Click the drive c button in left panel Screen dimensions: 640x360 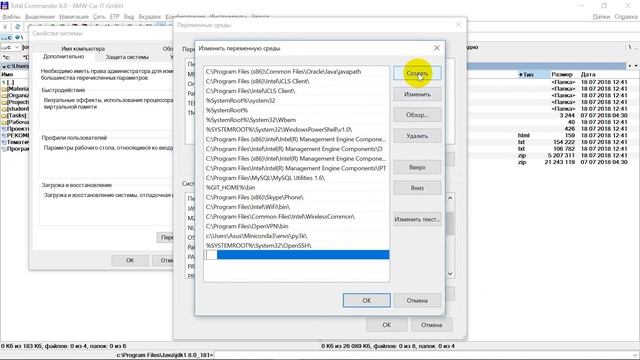(x=6, y=37)
